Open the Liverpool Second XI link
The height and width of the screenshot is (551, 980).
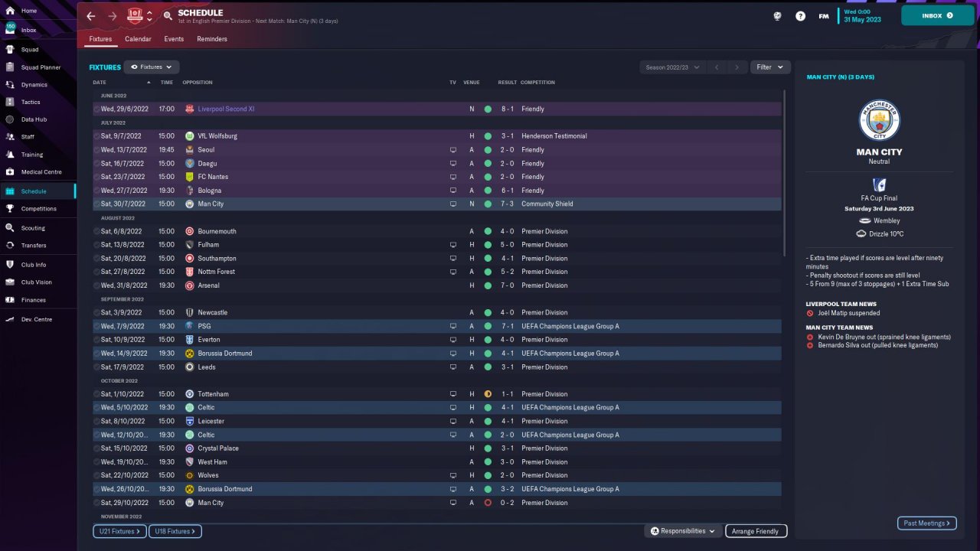[x=226, y=109]
